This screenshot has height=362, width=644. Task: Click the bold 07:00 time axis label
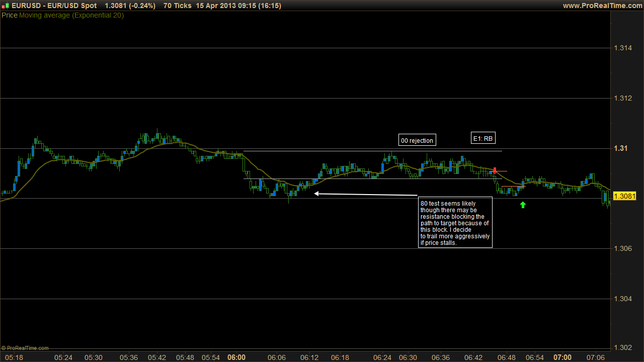[562, 357]
